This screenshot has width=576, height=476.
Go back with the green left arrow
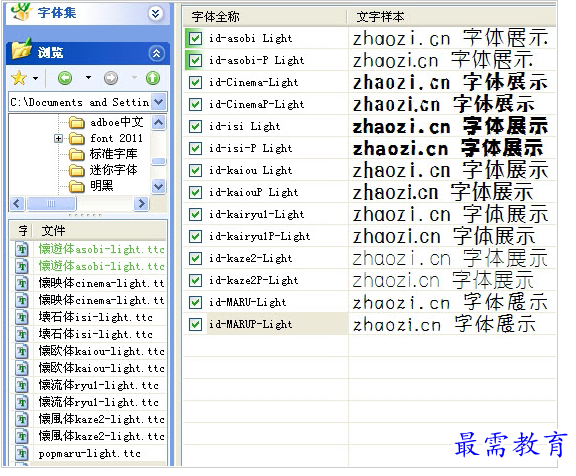(x=65, y=78)
